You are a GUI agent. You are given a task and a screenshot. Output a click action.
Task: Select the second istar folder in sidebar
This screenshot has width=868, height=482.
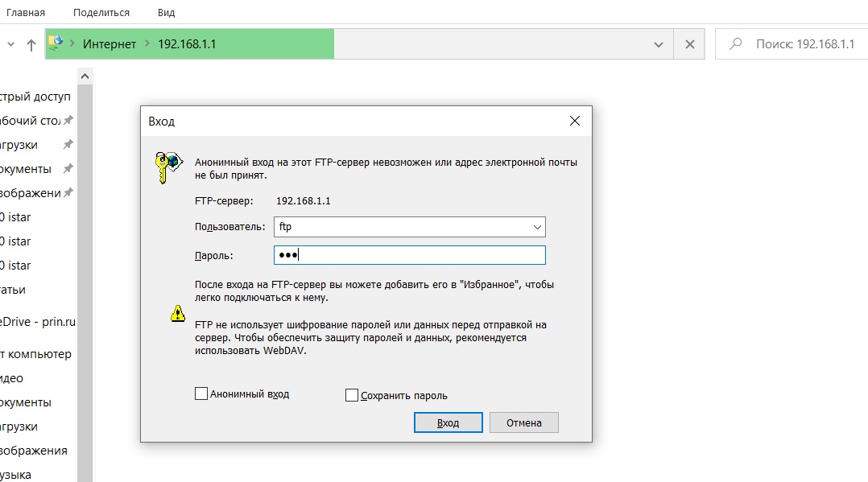pyautogui.click(x=15, y=241)
